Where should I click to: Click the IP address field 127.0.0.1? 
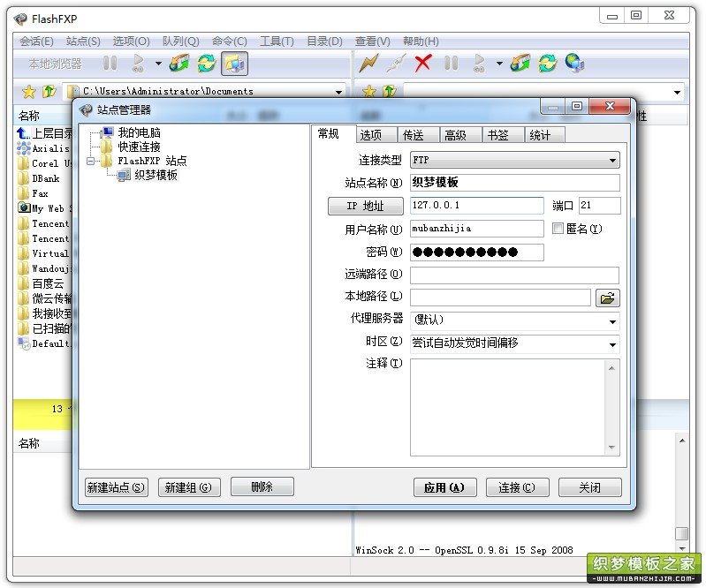tap(477, 206)
